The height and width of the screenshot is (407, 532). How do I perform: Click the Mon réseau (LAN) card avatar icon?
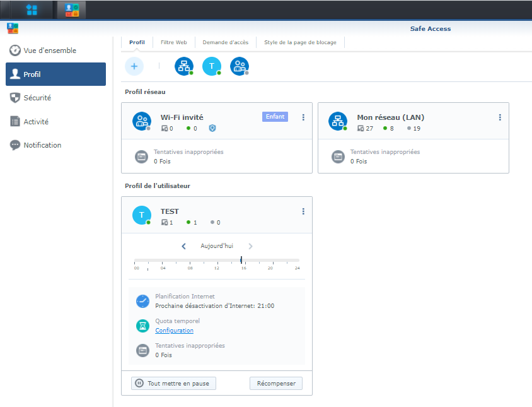coord(338,121)
